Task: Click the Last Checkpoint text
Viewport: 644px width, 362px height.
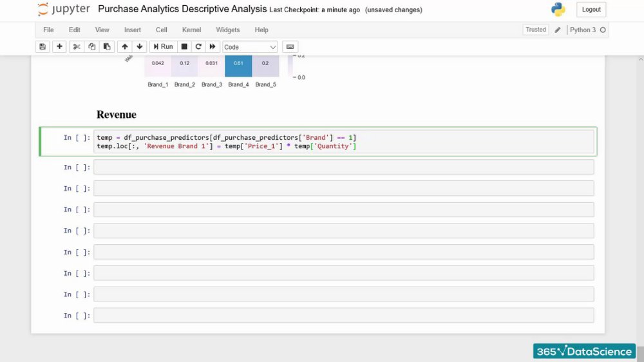Action: (315, 10)
